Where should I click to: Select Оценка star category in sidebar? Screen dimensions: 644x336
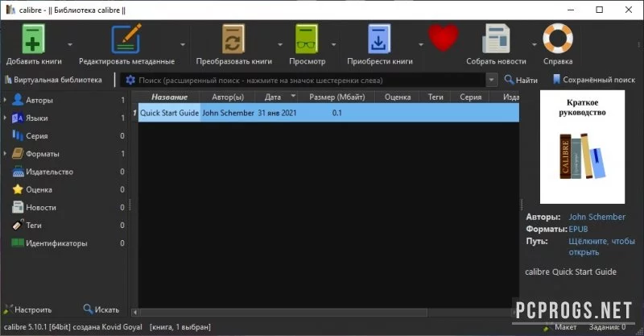39,189
